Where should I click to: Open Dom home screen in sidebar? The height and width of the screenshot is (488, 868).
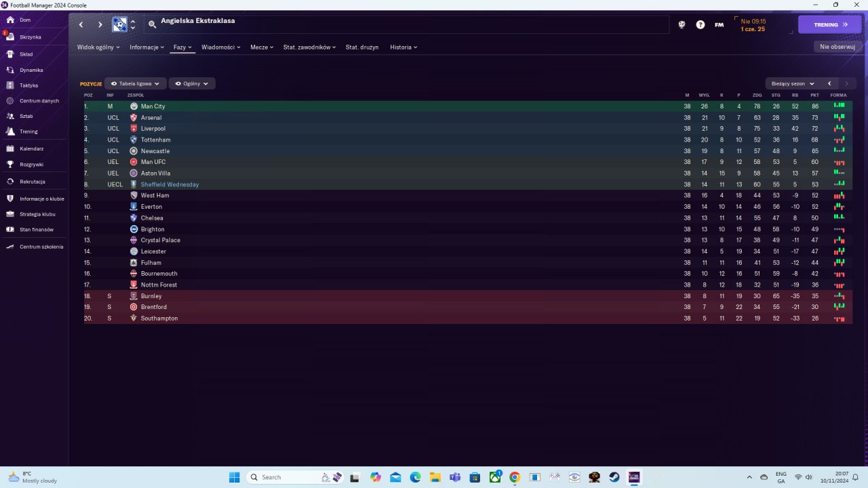tap(24, 20)
